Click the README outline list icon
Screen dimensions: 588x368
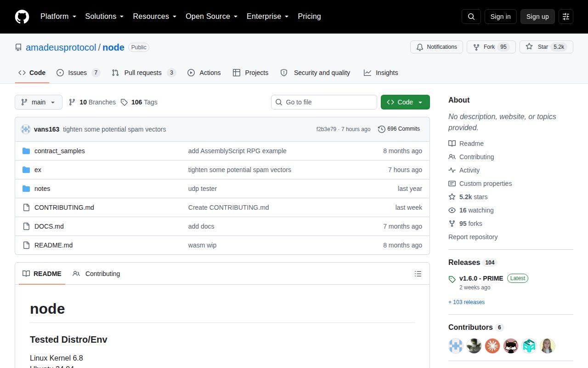click(418, 274)
